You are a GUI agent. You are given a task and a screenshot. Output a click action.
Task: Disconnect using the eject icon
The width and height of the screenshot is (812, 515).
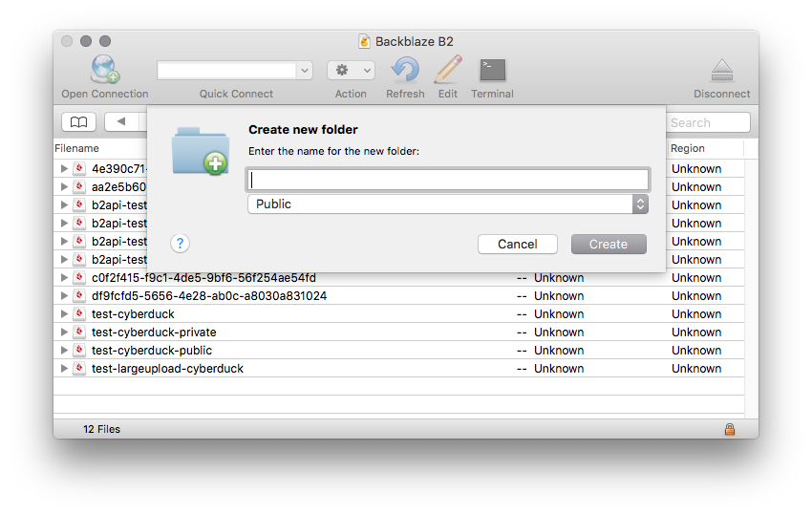point(722,70)
